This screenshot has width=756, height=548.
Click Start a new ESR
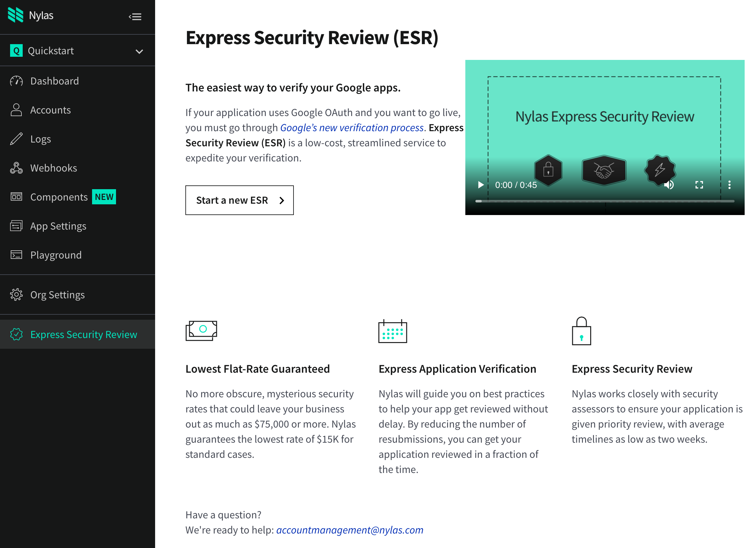point(239,200)
